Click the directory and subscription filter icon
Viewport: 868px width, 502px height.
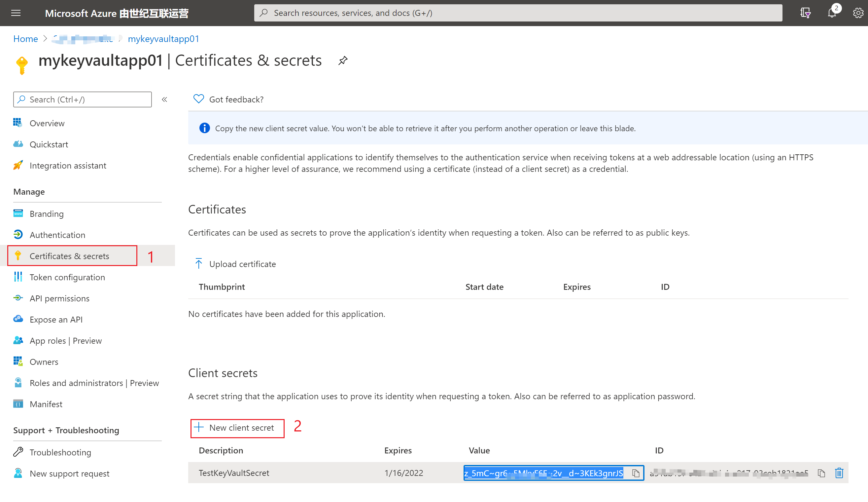click(805, 13)
